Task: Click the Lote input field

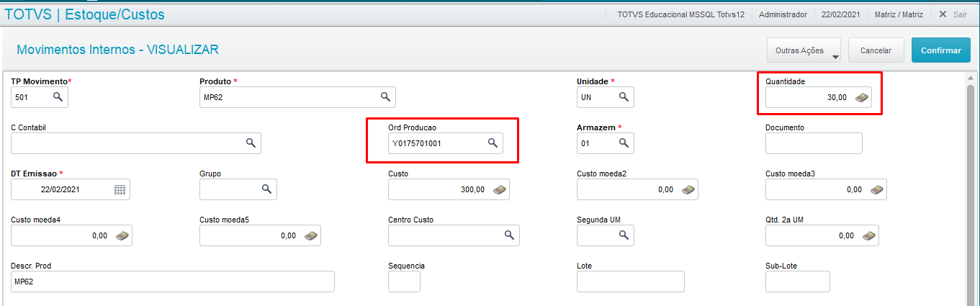Action: [631, 282]
